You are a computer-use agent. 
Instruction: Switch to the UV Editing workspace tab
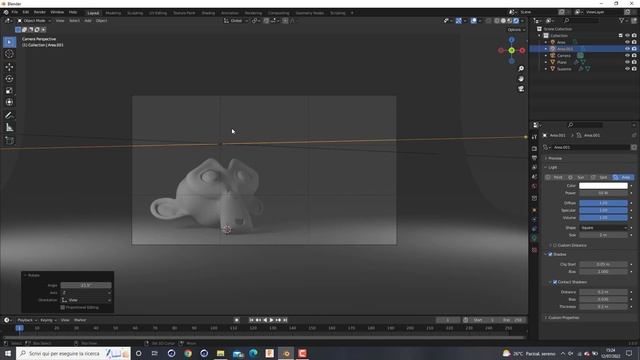point(158,13)
